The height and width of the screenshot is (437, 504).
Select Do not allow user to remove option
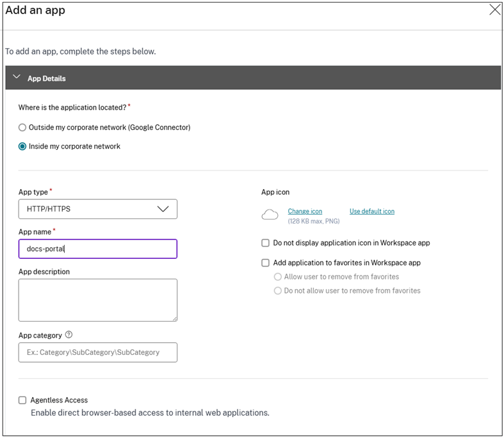[x=278, y=291]
